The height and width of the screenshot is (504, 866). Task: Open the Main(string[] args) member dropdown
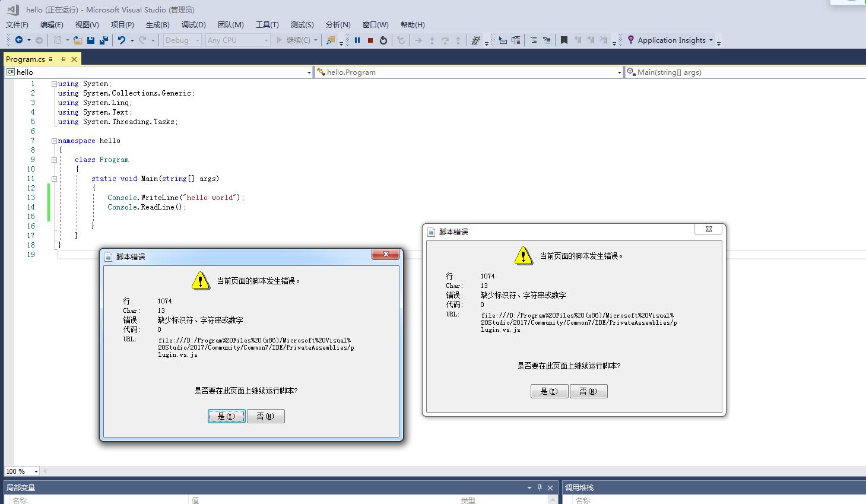click(x=746, y=72)
